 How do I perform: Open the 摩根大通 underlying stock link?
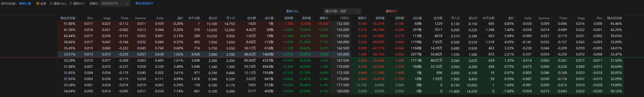pyautogui.click(x=25, y=3)
